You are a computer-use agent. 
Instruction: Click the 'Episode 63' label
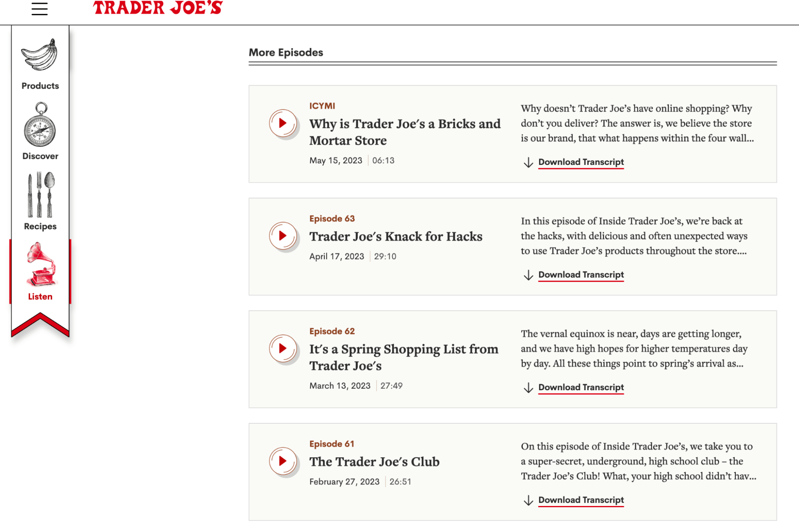pyautogui.click(x=332, y=218)
